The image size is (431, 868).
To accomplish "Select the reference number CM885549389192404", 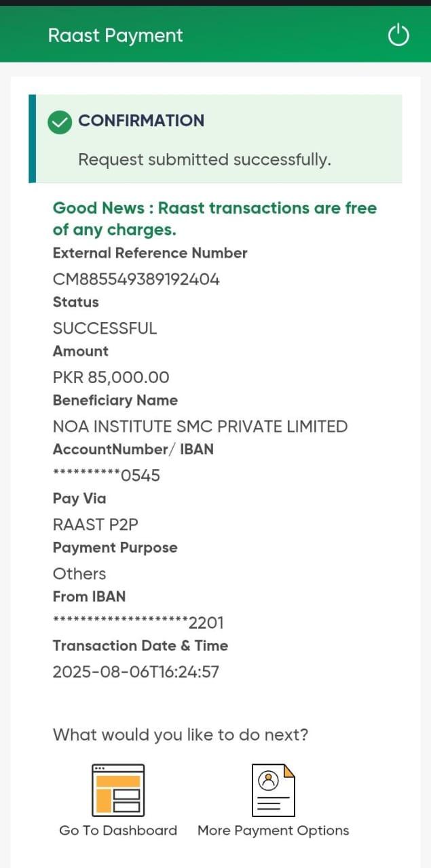I will pyautogui.click(x=136, y=279).
